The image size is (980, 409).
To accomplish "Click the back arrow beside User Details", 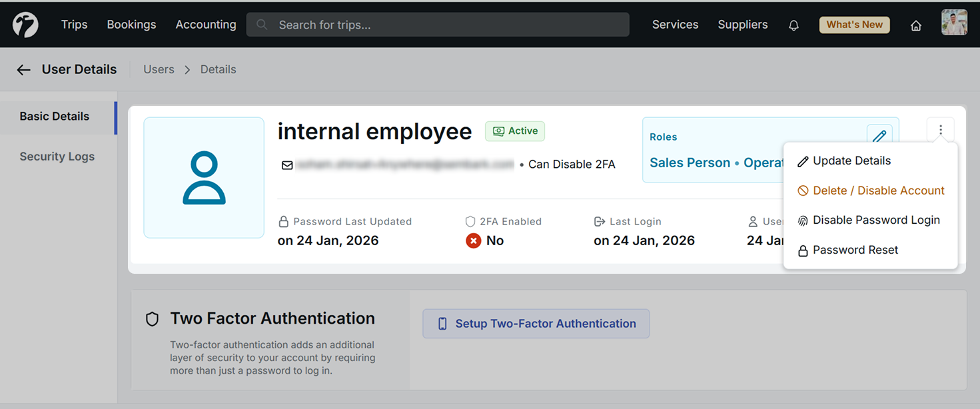I will tap(24, 70).
